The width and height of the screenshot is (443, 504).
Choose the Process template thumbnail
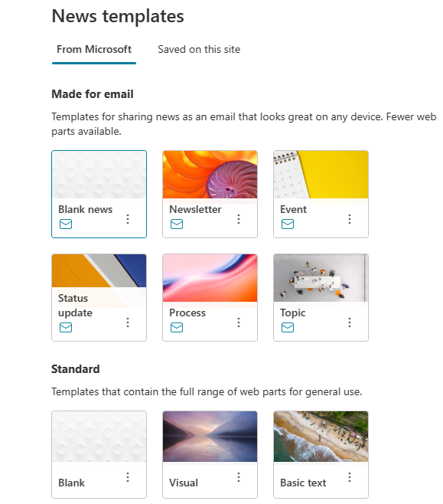pos(210,278)
